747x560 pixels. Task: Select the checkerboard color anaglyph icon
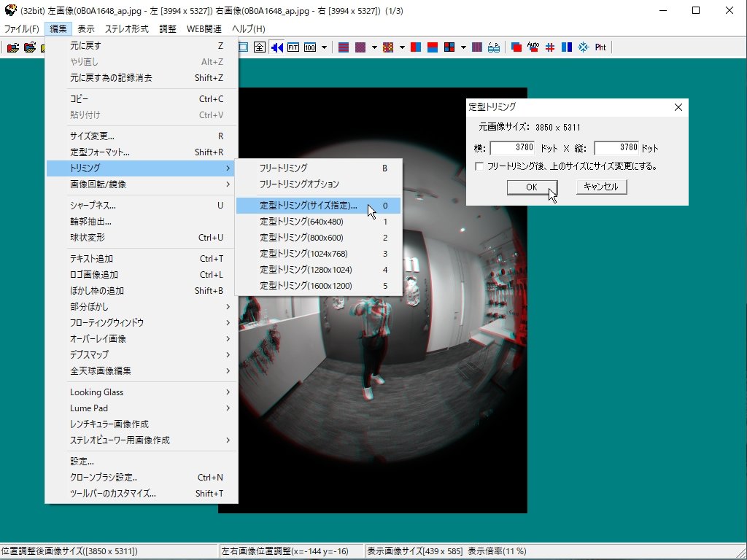pos(388,47)
